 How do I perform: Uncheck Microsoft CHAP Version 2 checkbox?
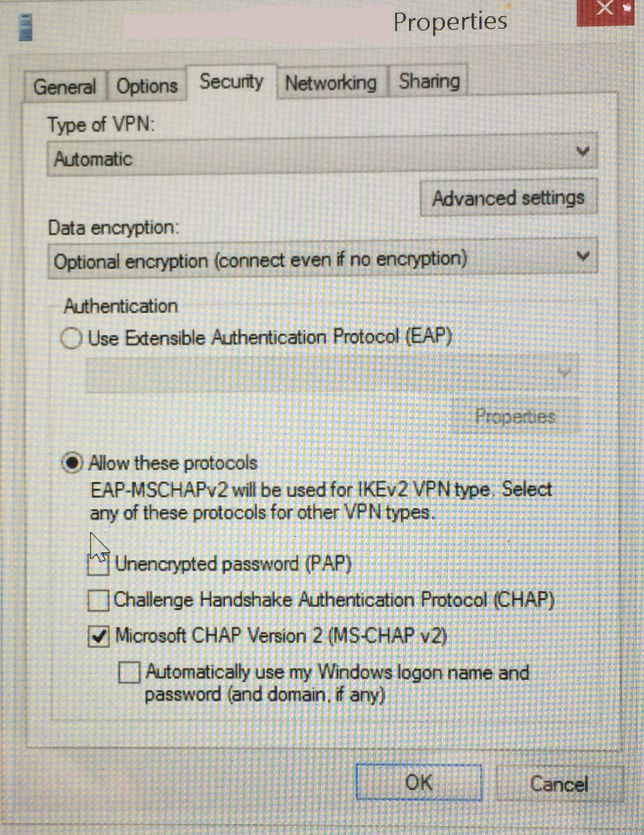(x=99, y=636)
